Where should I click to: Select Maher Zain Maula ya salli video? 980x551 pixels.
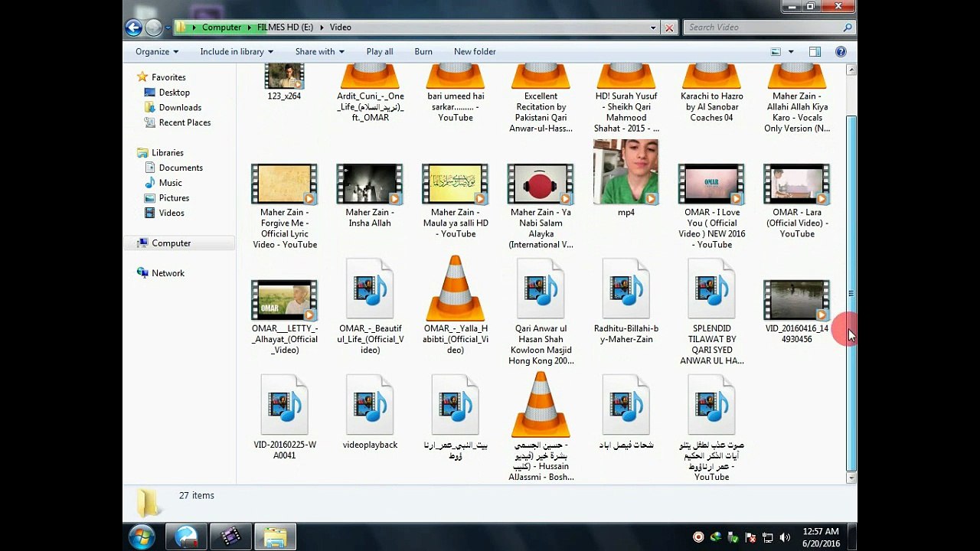456,184
